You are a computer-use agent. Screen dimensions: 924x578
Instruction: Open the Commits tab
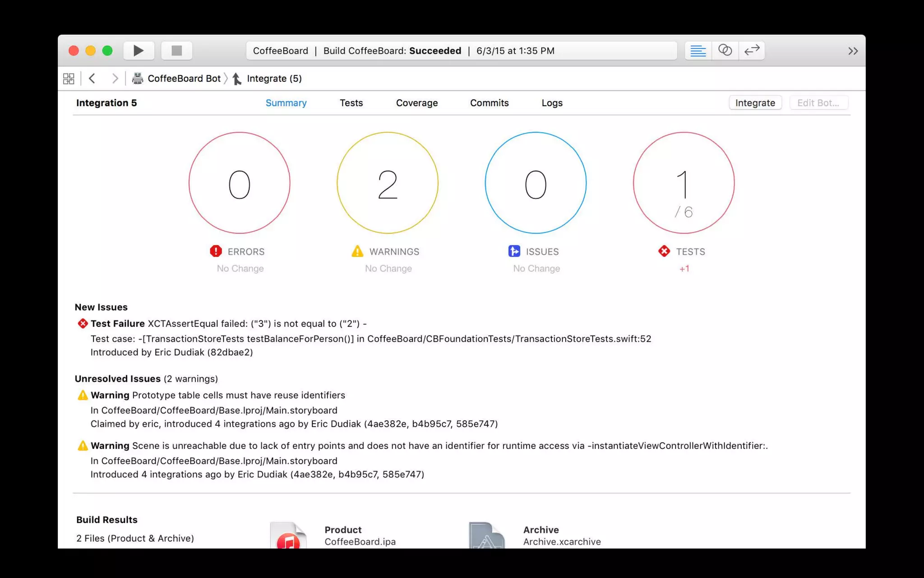490,103
